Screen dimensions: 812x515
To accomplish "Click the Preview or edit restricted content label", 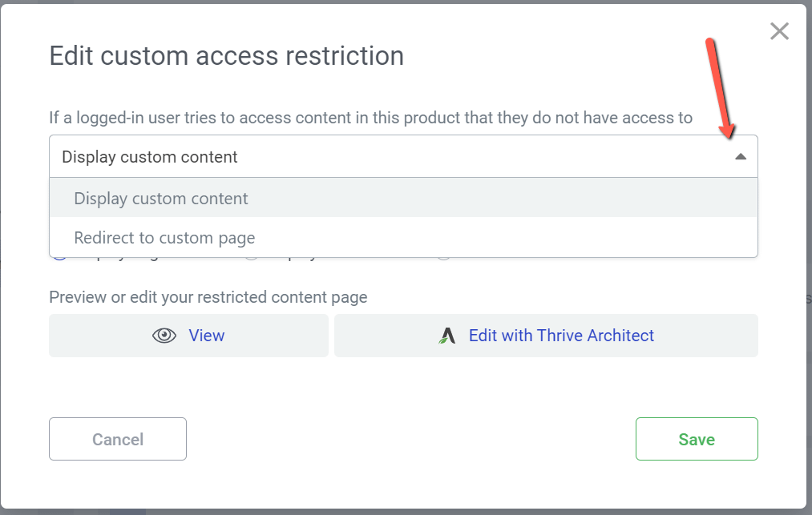I will click(208, 297).
